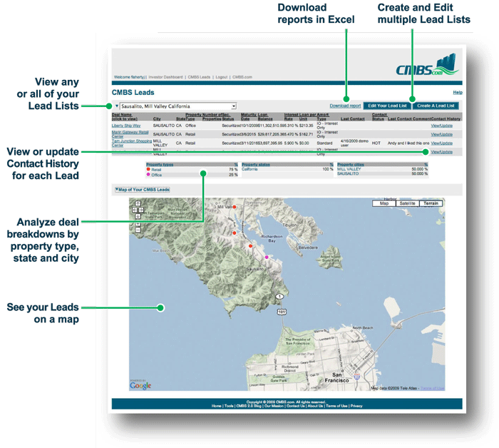Click the 'Andy and I liked this one' comment
499x448 pixels.
tap(408, 143)
